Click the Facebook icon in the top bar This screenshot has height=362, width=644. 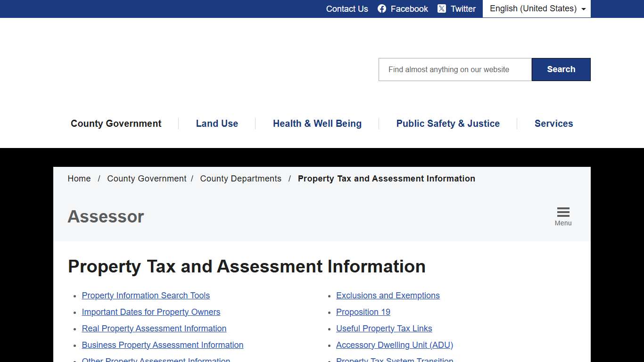click(x=381, y=8)
